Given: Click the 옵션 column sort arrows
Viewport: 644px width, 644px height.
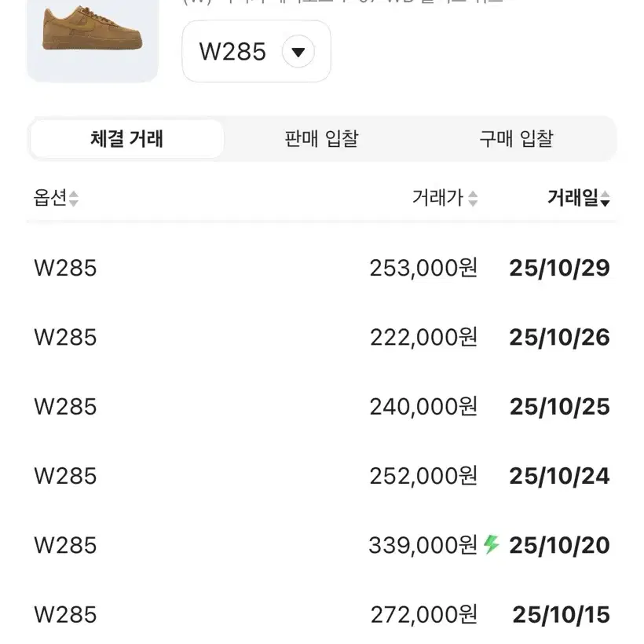Looking at the screenshot, I should point(75,199).
